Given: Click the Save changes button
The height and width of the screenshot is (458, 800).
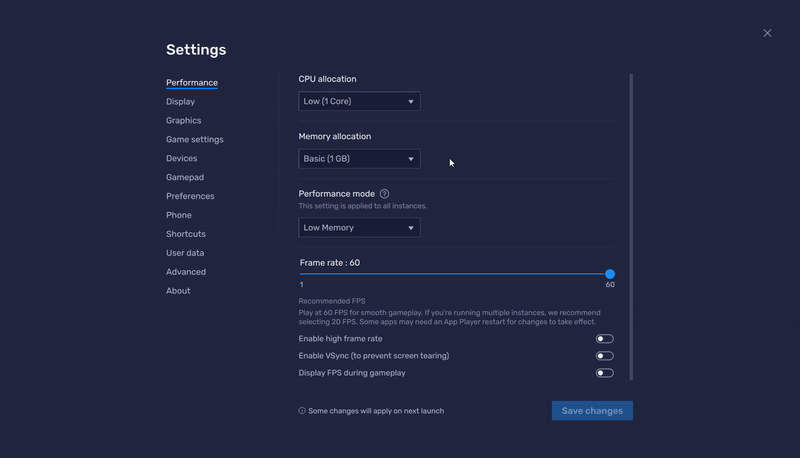Looking at the screenshot, I should point(592,411).
